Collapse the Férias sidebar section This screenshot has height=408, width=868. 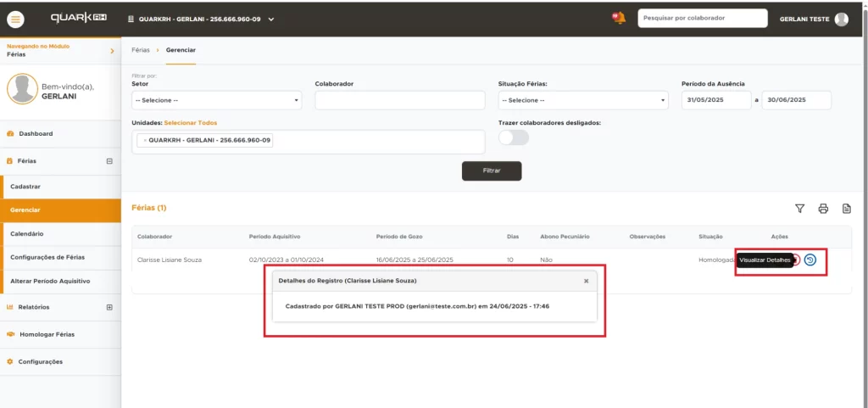click(108, 160)
